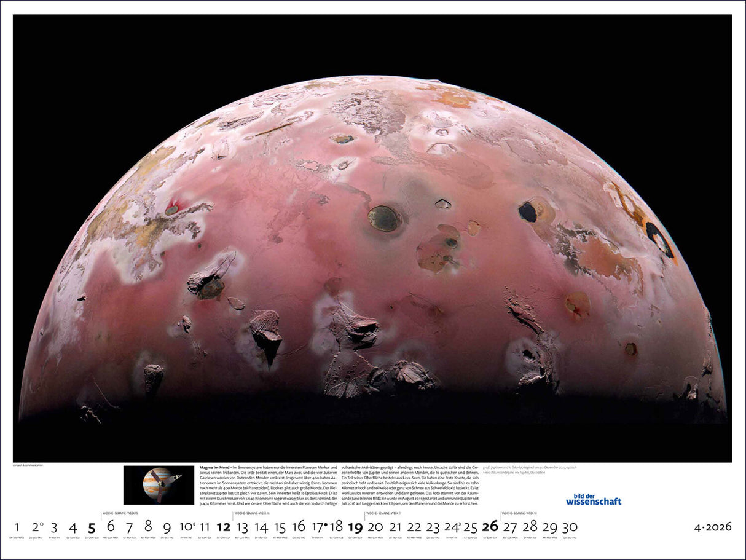Image resolution: width=746 pixels, height=560 pixels.
Task: Click the bild der wissenschaft logo
Action: click(593, 498)
